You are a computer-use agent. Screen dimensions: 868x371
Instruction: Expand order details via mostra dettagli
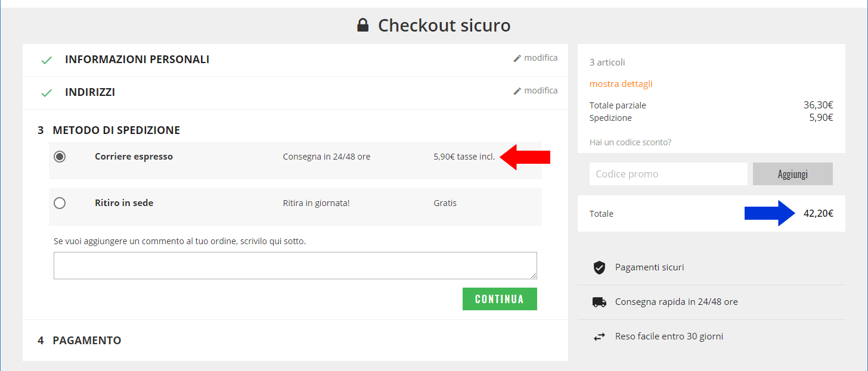click(621, 84)
